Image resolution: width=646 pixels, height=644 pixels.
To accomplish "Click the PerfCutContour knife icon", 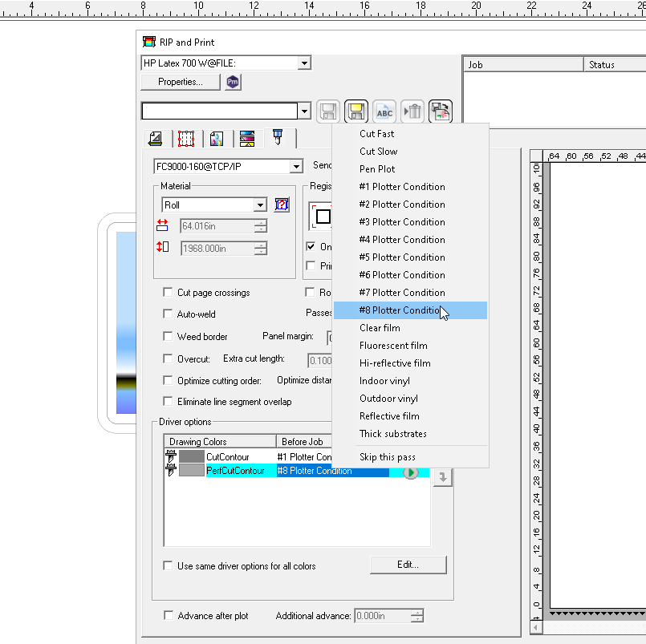I will click(171, 470).
